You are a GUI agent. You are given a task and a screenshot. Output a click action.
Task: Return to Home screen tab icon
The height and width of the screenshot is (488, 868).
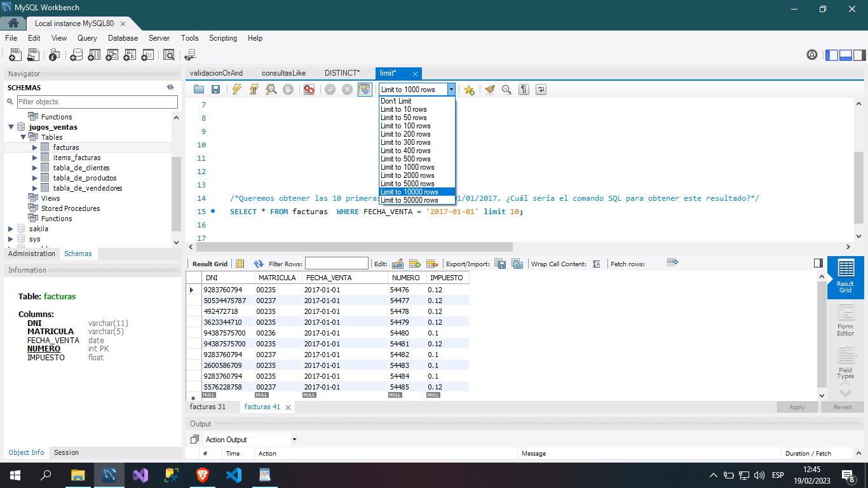click(x=13, y=23)
